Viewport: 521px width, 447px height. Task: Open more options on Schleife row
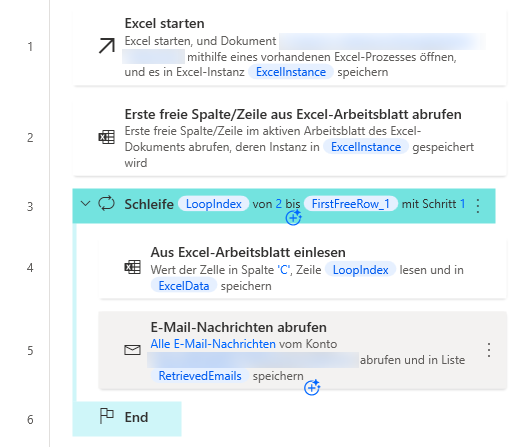(x=478, y=206)
